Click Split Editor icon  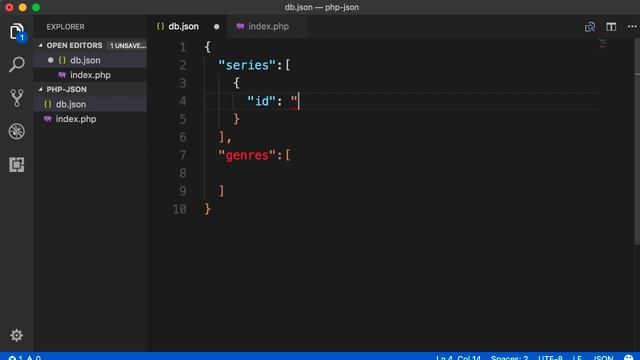click(611, 27)
